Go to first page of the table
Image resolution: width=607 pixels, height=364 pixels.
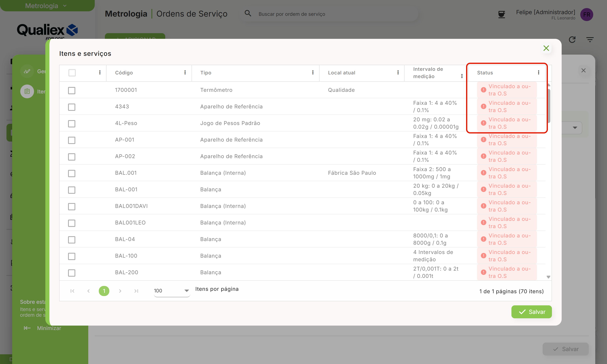(x=72, y=291)
